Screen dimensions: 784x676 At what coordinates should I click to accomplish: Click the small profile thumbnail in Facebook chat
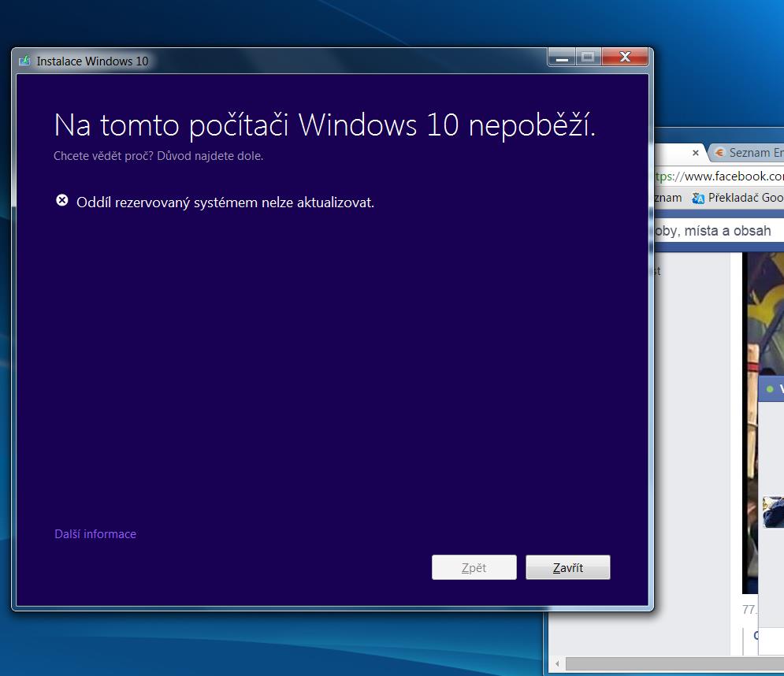[774, 511]
